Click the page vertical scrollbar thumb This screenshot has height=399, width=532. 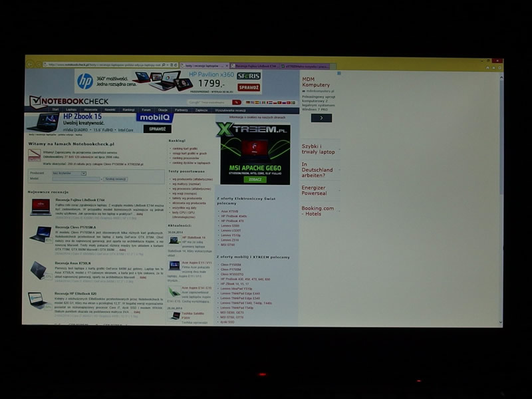pyautogui.click(x=501, y=138)
